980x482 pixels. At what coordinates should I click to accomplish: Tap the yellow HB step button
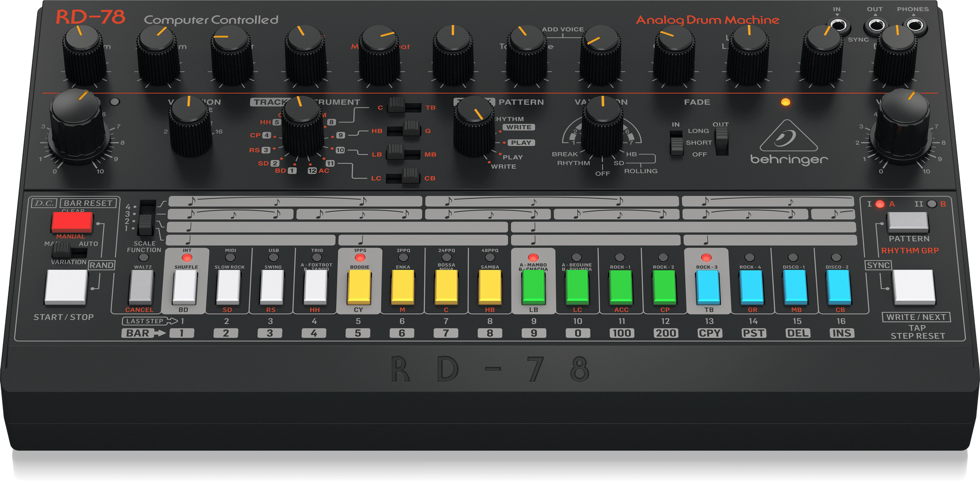click(490, 287)
